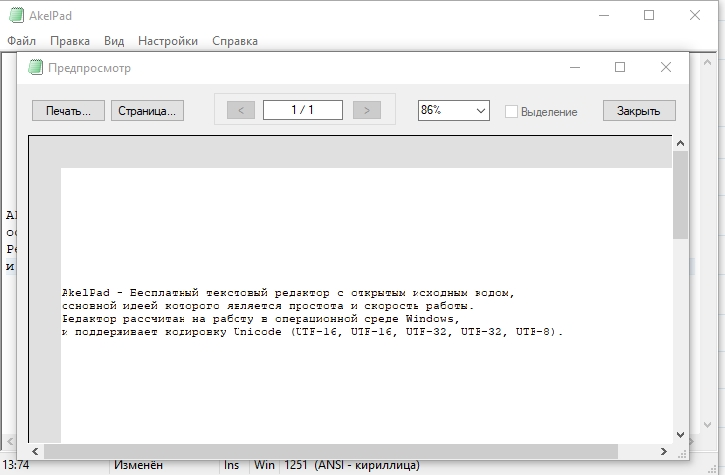The height and width of the screenshot is (475, 725).
Task: Click the Ins mode indicator in status bar
Action: click(x=231, y=465)
